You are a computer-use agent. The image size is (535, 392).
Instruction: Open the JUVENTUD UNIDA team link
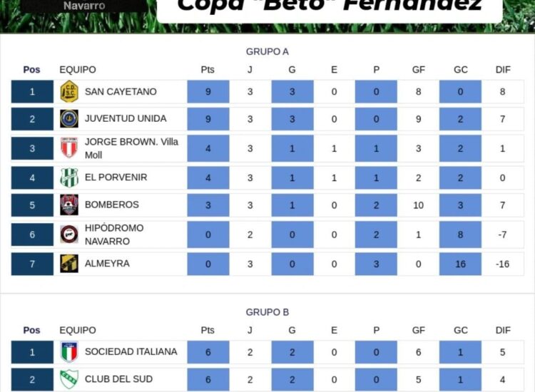click(126, 118)
